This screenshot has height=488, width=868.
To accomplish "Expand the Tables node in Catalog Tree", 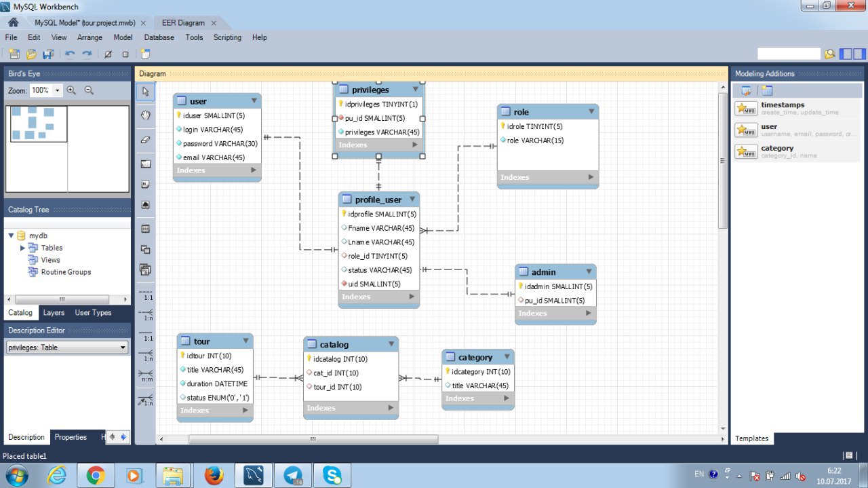I will coord(22,248).
